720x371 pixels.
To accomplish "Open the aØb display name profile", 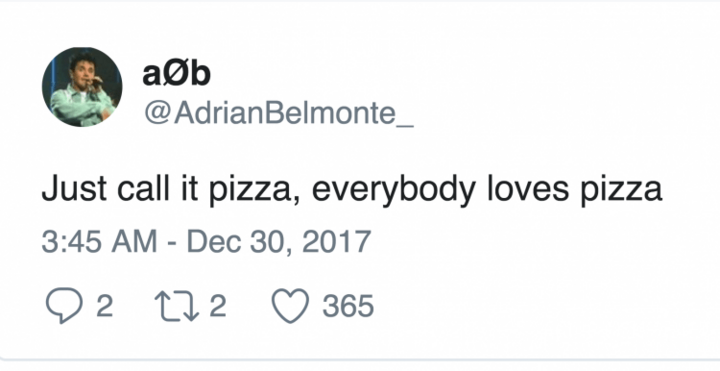I will (176, 73).
